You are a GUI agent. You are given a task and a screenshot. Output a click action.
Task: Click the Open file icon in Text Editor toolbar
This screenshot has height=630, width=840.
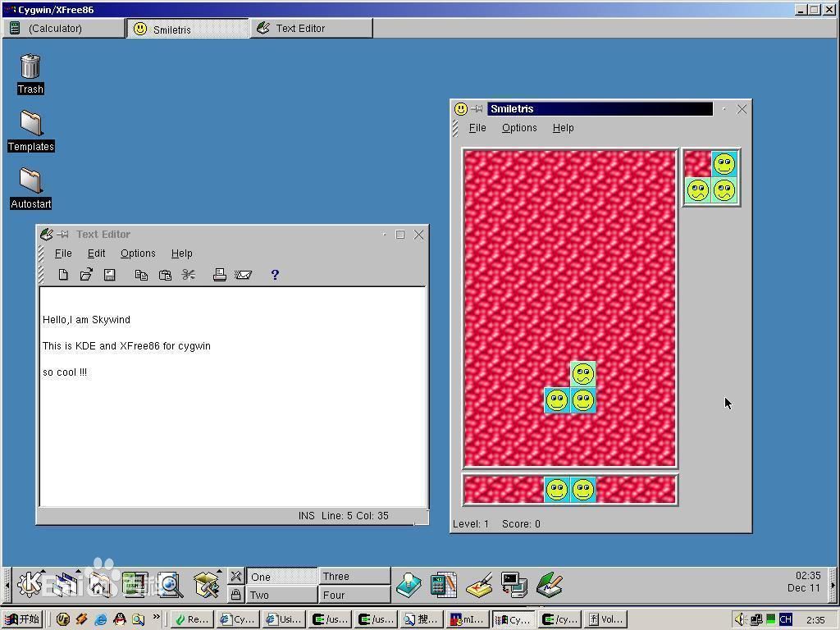[86, 275]
